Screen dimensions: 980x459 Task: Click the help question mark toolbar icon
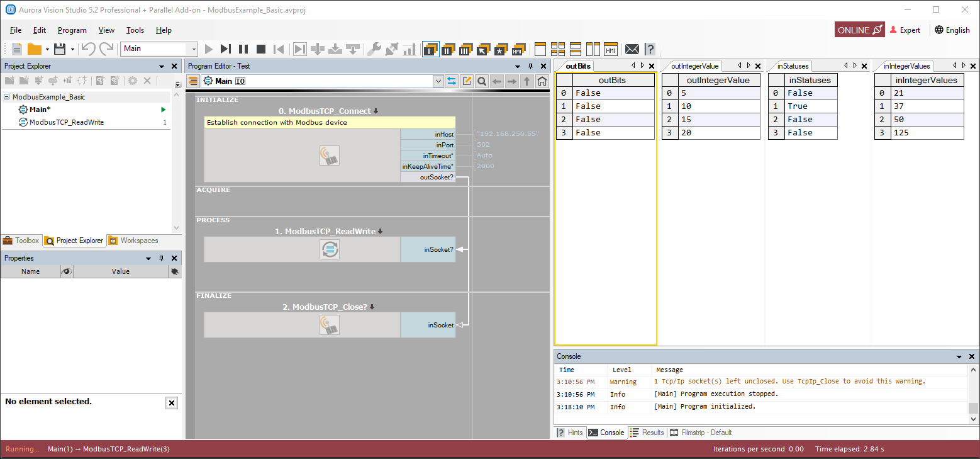tap(650, 49)
